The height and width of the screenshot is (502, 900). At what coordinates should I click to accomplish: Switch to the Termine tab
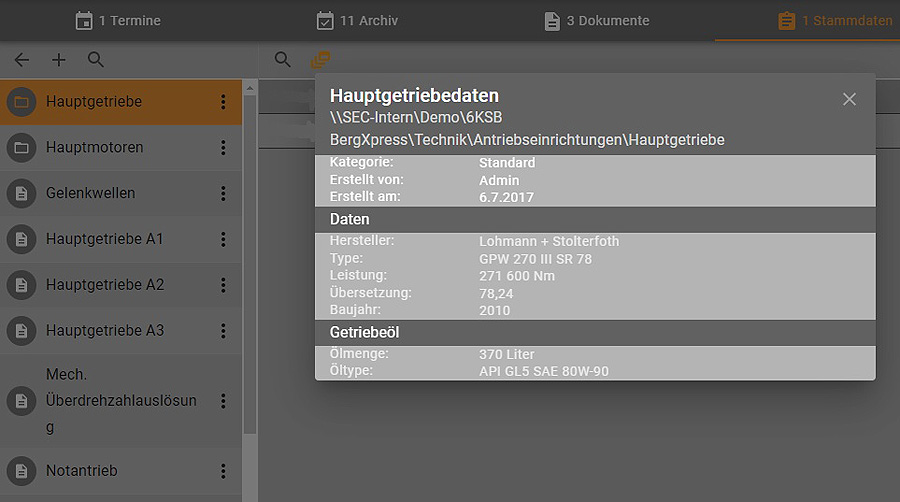tap(118, 21)
